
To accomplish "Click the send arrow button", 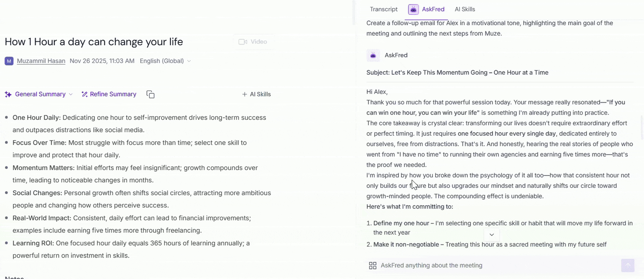I will coord(628,265).
